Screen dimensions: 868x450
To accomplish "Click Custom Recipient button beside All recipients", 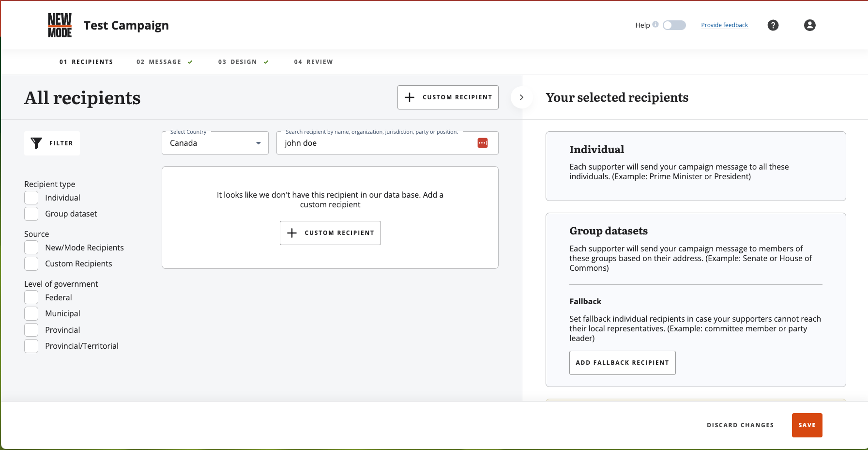I will tap(448, 97).
